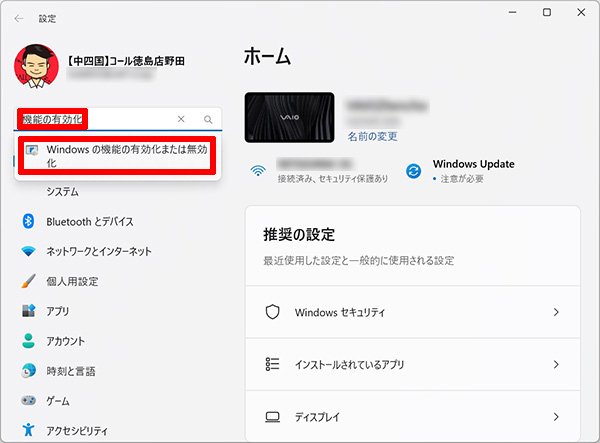Expand the インストールされているアプリ chevron
Viewport: 600px width, 443px height.
coord(556,364)
